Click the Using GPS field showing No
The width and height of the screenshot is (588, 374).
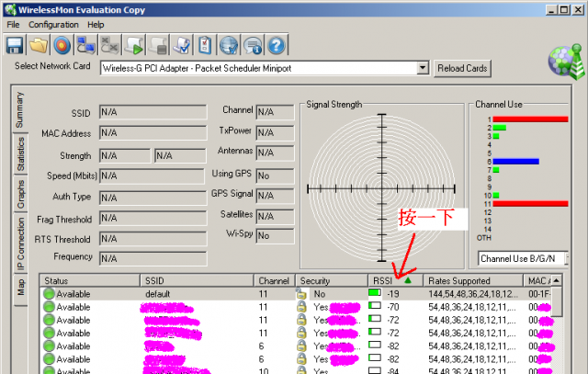(275, 176)
